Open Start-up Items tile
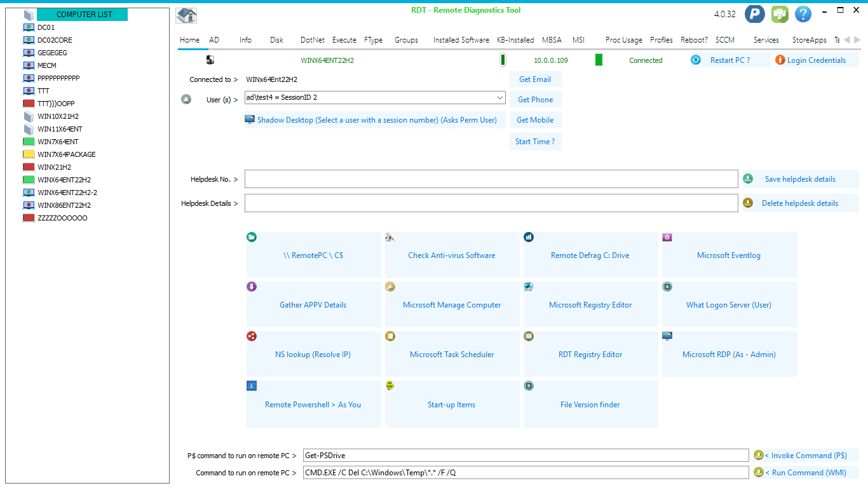The width and height of the screenshot is (868, 488). [x=452, y=404]
